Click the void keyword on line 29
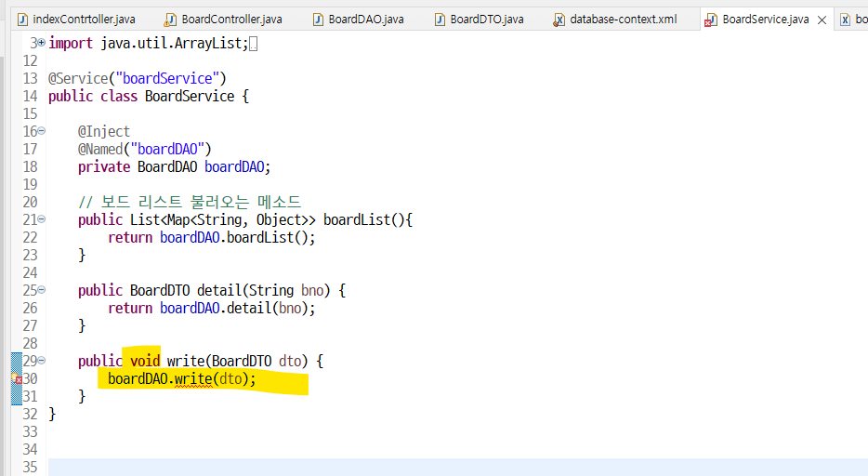The width and height of the screenshot is (868, 476). tap(145, 362)
